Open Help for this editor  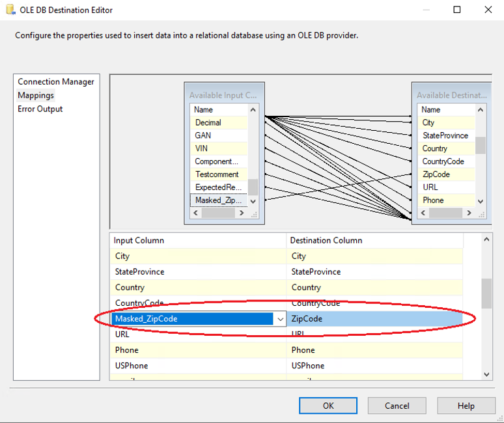pos(466,405)
